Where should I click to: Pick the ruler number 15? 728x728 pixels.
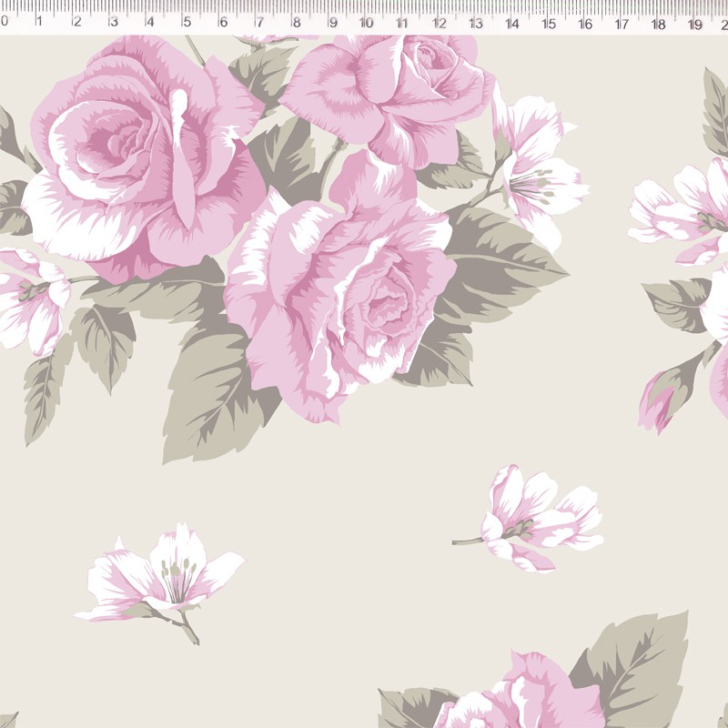click(x=549, y=23)
